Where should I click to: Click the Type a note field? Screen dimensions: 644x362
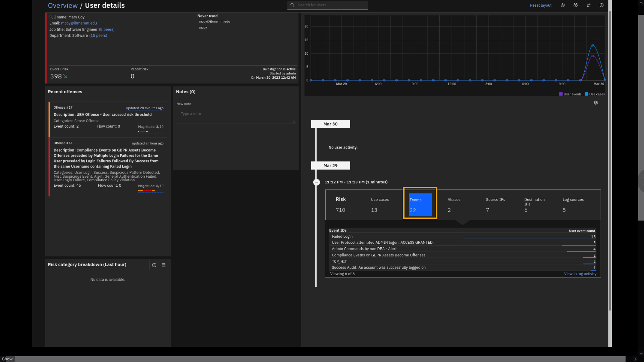(236, 114)
